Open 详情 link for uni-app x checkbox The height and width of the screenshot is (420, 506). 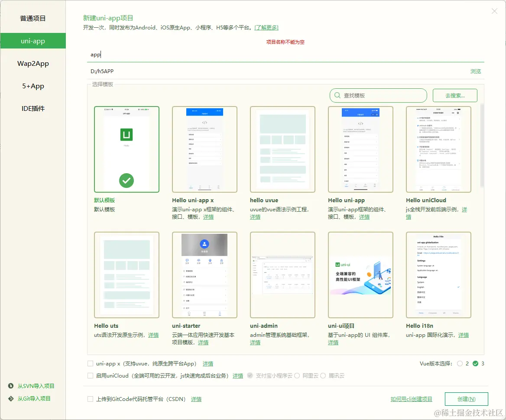click(x=208, y=364)
